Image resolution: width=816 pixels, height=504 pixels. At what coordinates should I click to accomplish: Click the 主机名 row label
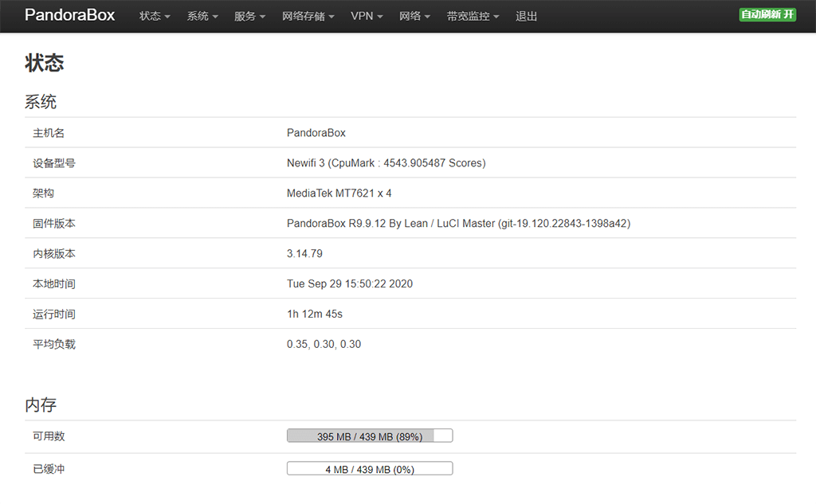click(49, 133)
